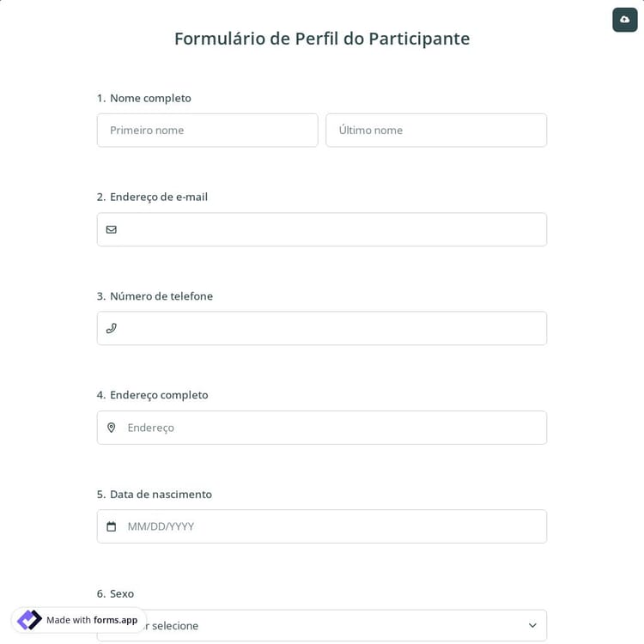Click the location pin icon in Endereço field
The image size is (644, 644).
click(112, 428)
